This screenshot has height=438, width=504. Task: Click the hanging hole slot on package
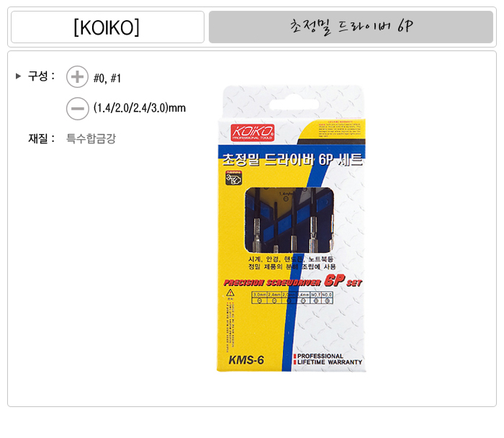click(x=294, y=104)
